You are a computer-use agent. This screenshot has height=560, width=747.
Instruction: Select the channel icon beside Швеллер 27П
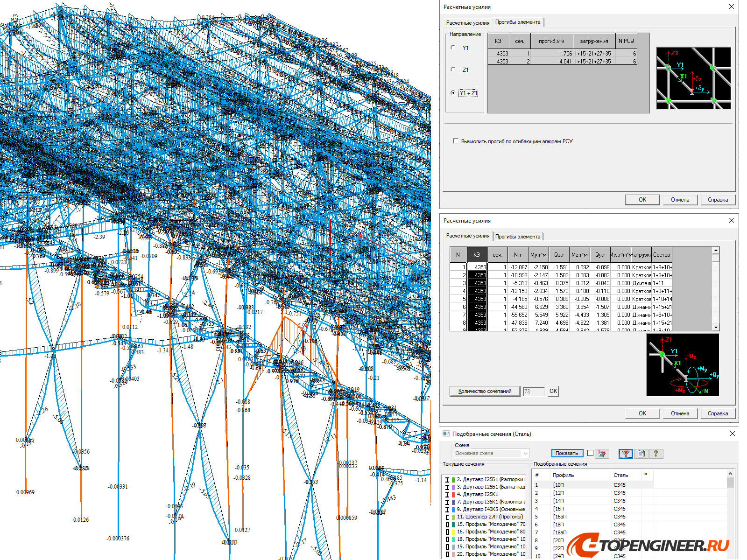click(447, 517)
